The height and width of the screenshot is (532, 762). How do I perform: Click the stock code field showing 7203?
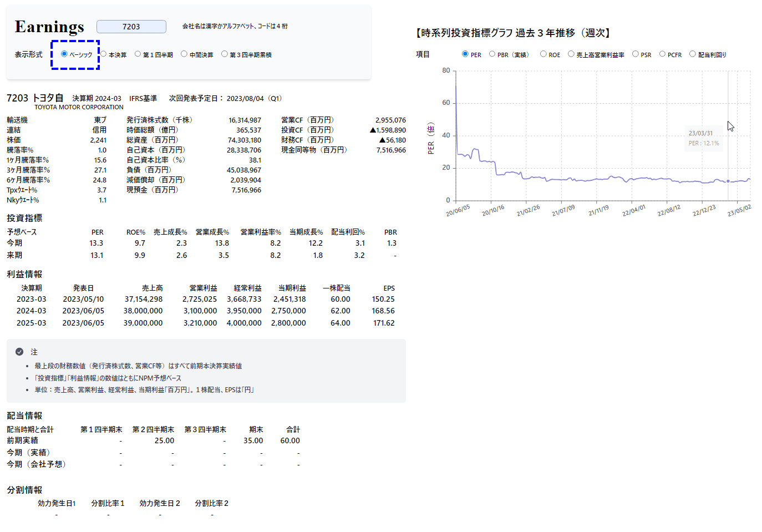point(131,27)
